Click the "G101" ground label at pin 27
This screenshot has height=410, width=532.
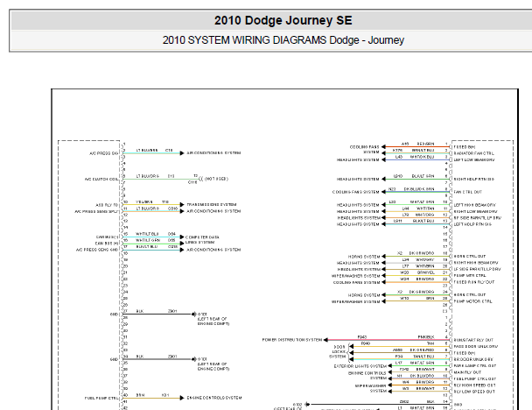(202, 315)
